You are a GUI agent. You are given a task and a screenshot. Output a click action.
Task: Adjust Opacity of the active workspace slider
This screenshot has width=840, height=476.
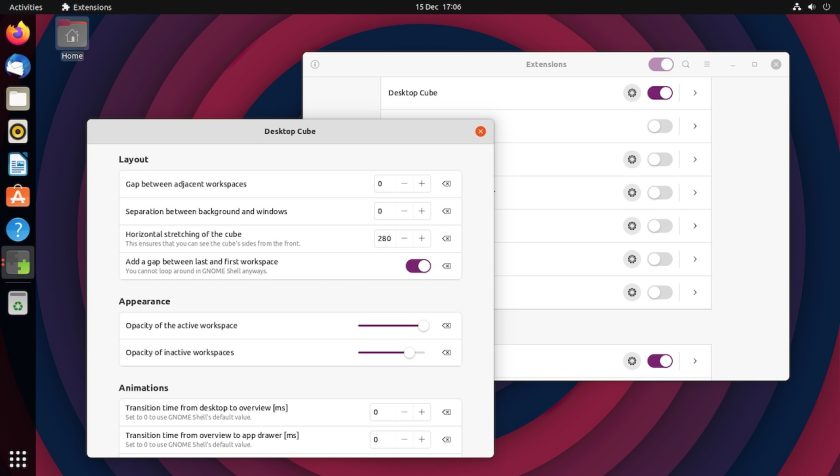[392, 326]
